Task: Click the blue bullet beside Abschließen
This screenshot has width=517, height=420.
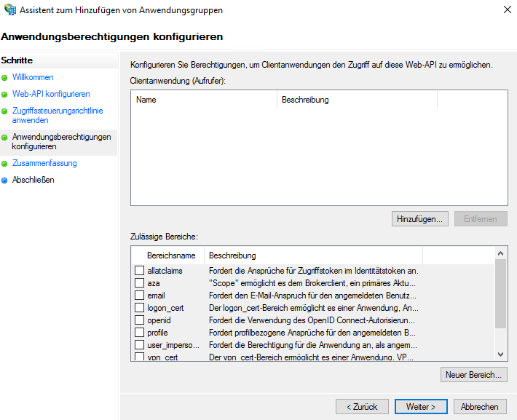Action: [x=4, y=181]
